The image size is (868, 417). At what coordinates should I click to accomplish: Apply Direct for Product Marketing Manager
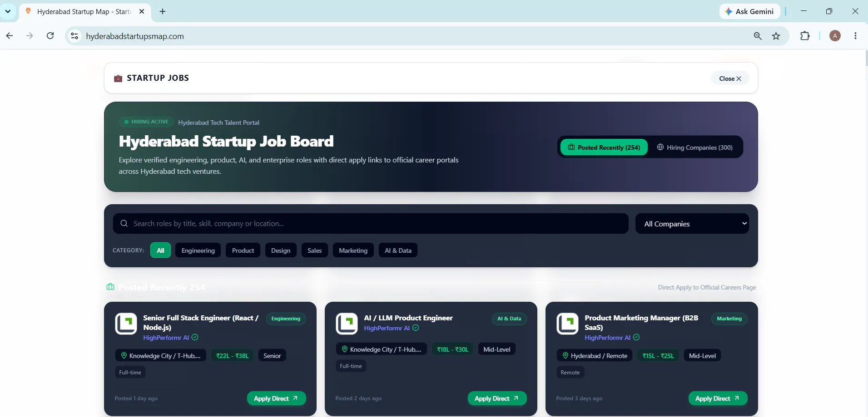718,398
